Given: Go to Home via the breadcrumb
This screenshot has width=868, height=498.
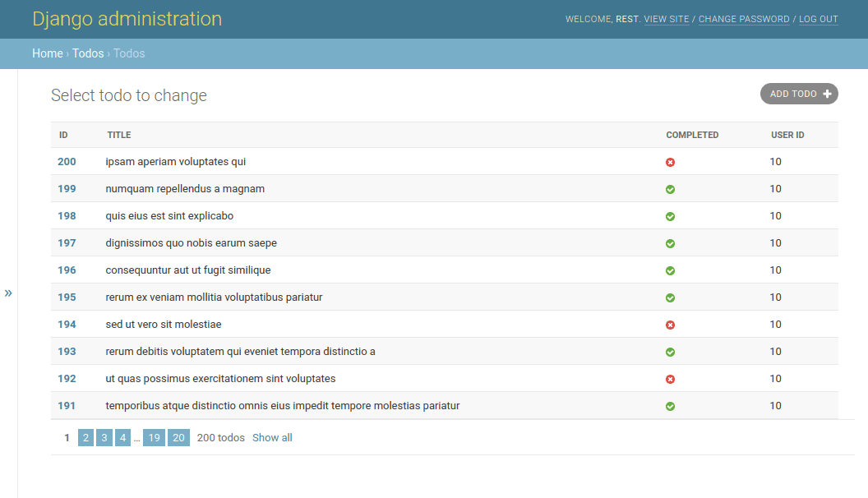Looking at the screenshot, I should (47, 53).
